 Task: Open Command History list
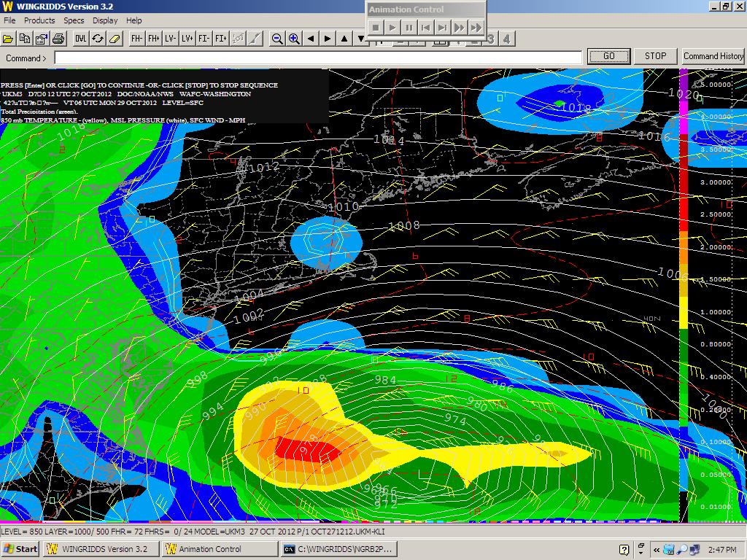point(713,56)
